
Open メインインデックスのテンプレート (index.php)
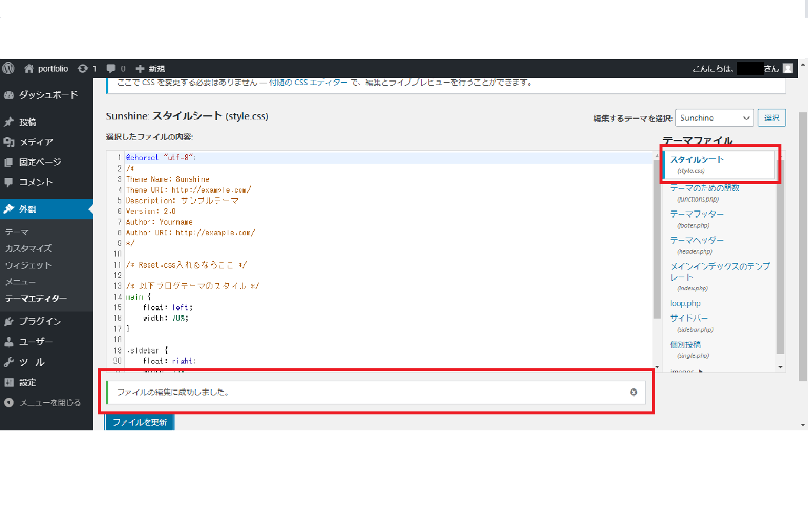tap(720, 277)
